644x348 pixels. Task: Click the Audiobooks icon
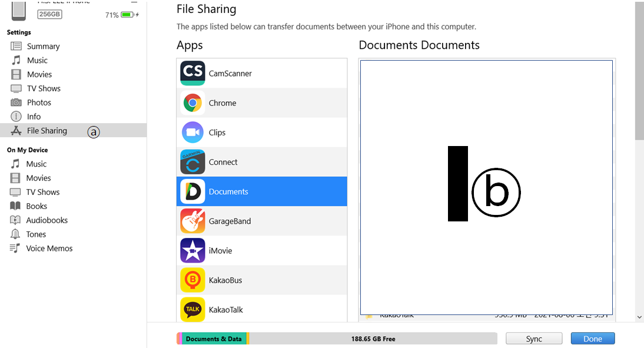pos(15,220)
